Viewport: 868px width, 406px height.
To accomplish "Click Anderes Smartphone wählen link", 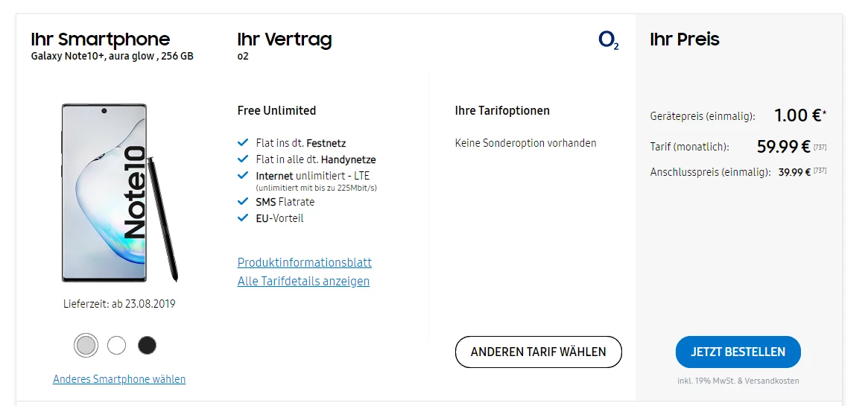I will [119, 379].
